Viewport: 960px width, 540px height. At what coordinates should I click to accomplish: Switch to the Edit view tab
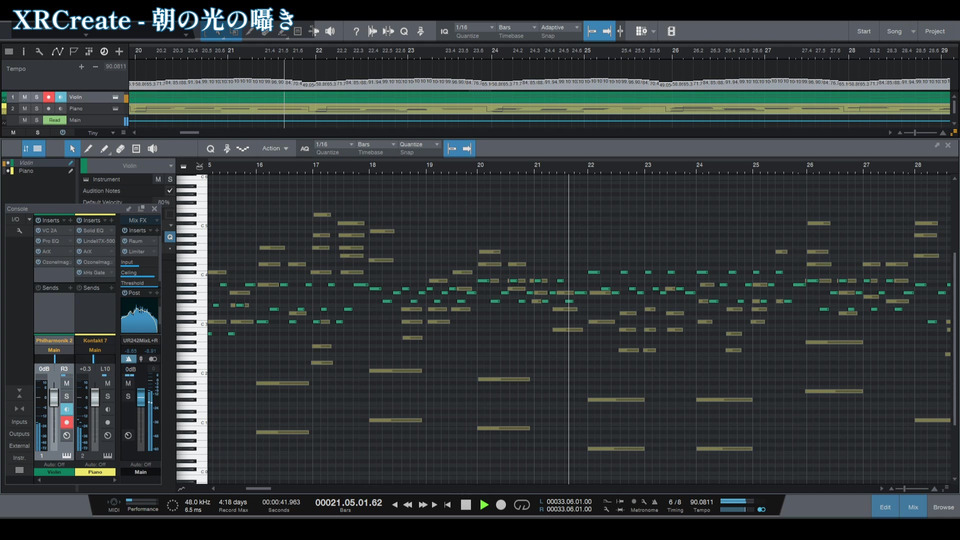pyautogui.click(x=885, y=507)
